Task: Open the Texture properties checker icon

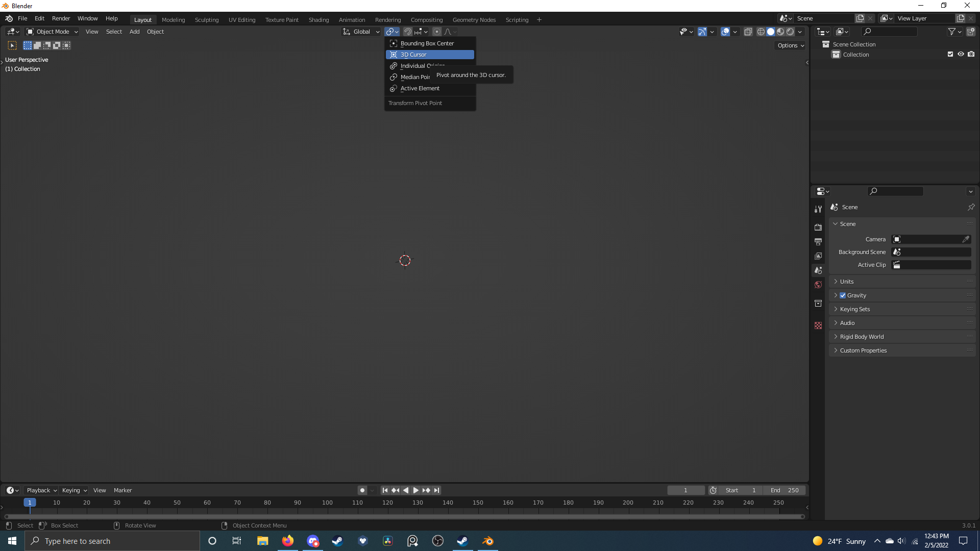Action: (818, 325)
